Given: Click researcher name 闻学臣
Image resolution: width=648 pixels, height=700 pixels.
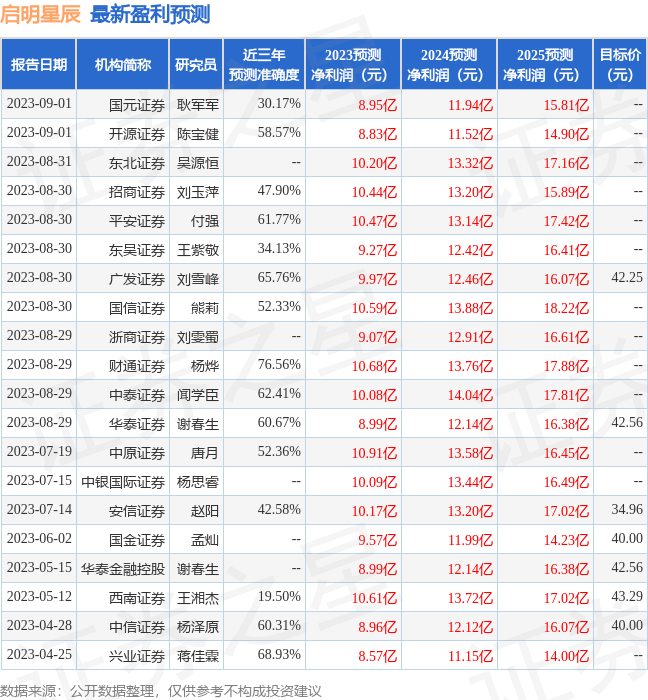Looking at the screenshot, I should [198, 395].
